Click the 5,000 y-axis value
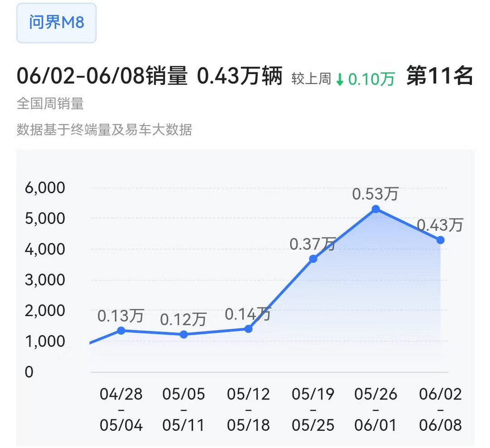 click(x=45, y=219)
